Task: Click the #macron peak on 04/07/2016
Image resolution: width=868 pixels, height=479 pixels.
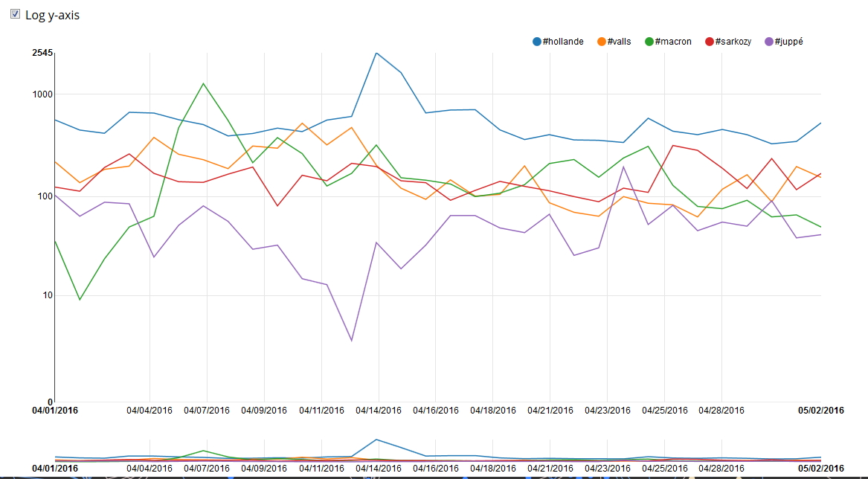Action: (204, 83)
